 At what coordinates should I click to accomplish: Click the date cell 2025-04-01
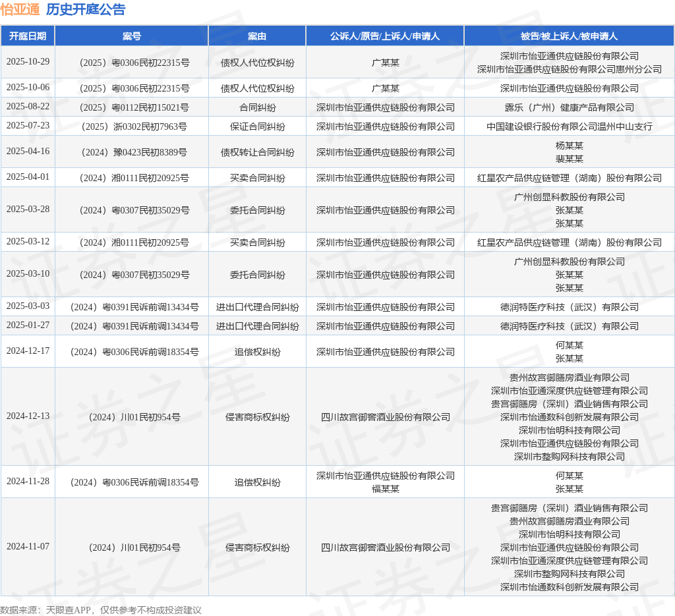pyautogui.click(x=28, y=177)
